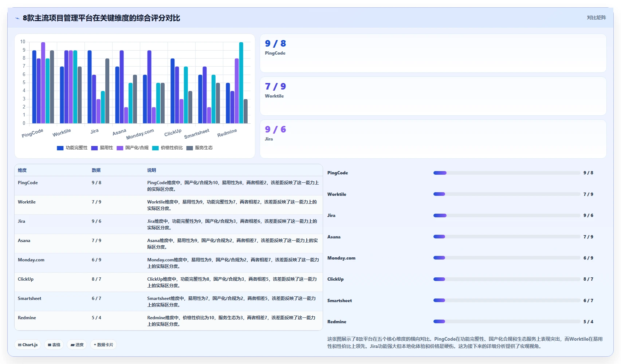Click the PingCode label on the chart axis
This screenshot has height=364, width=621.
pos(32,133)
